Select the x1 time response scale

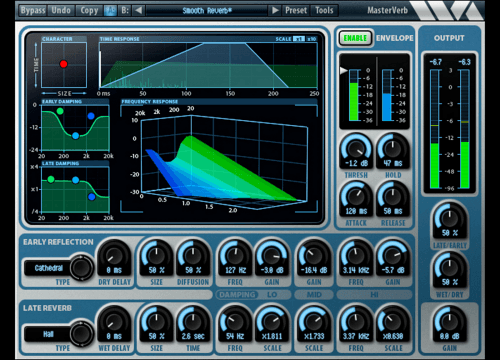298,39
